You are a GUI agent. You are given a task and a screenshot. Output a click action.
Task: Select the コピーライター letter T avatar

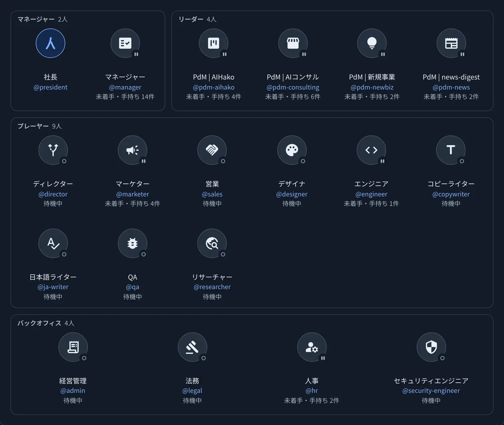point(451,150)
